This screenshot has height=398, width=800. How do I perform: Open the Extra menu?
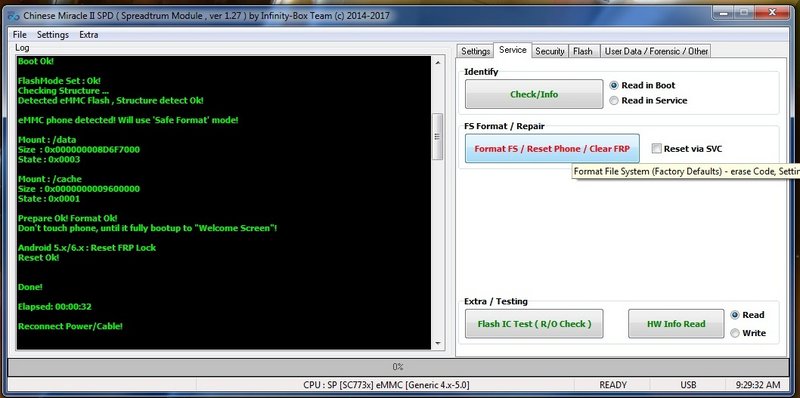tap(89, 35)
